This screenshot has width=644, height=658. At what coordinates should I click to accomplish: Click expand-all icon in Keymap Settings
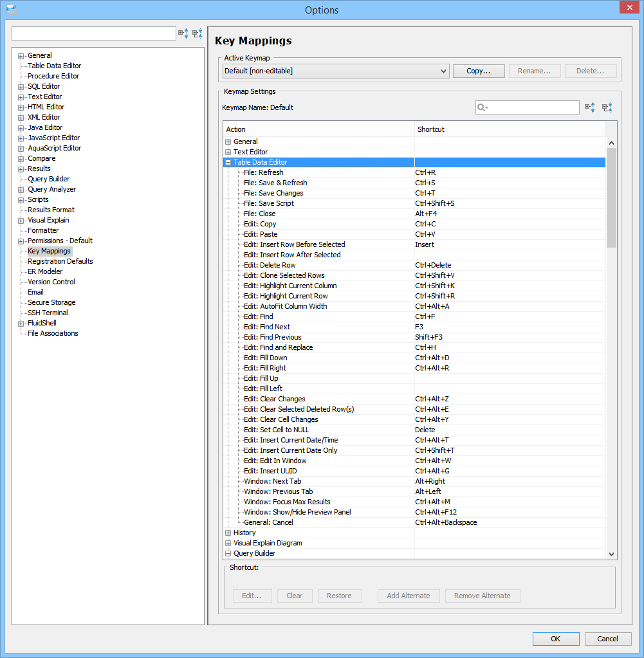click(x=590, y=107)
